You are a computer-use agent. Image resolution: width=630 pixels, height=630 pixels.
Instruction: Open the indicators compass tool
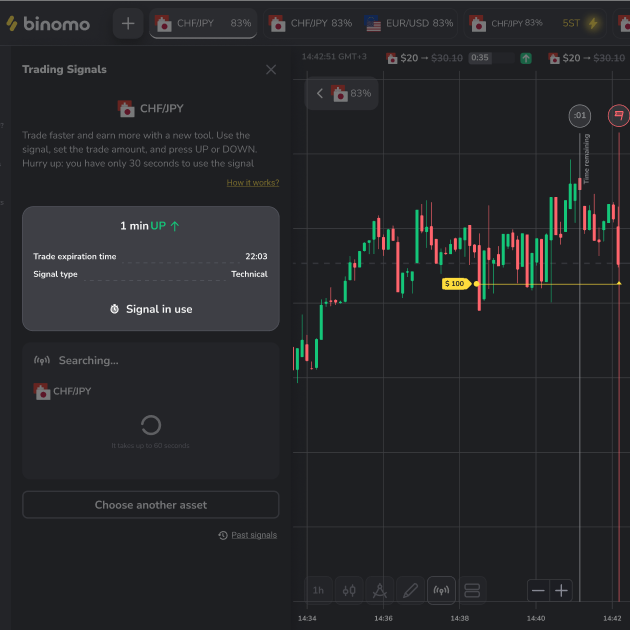379,590
